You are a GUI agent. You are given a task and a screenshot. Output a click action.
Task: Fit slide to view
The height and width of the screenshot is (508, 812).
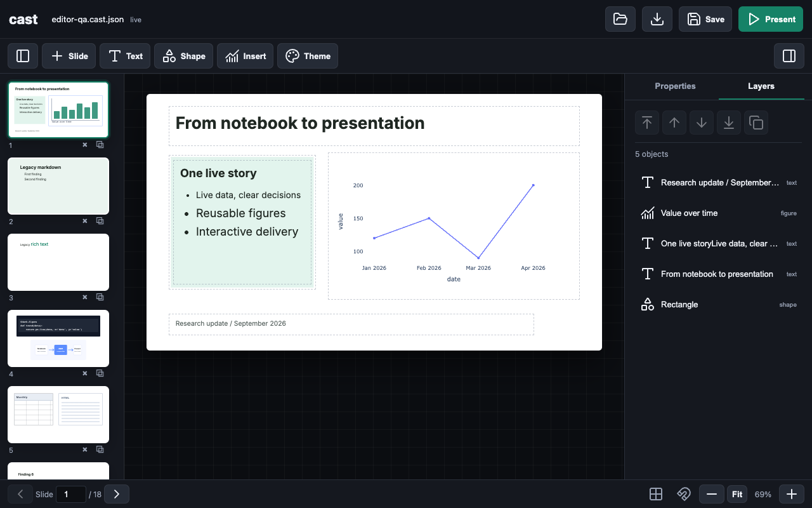tap(737, 494)
